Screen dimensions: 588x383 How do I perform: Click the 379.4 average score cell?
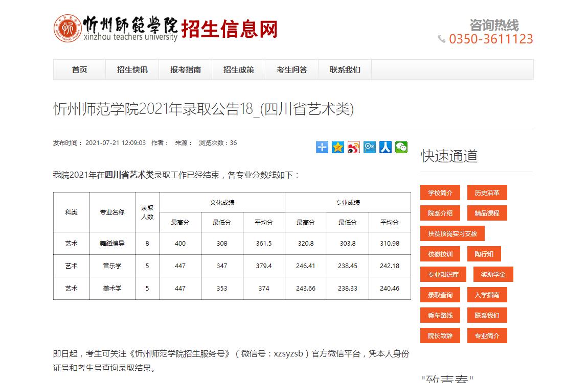(x=264, y=266)
